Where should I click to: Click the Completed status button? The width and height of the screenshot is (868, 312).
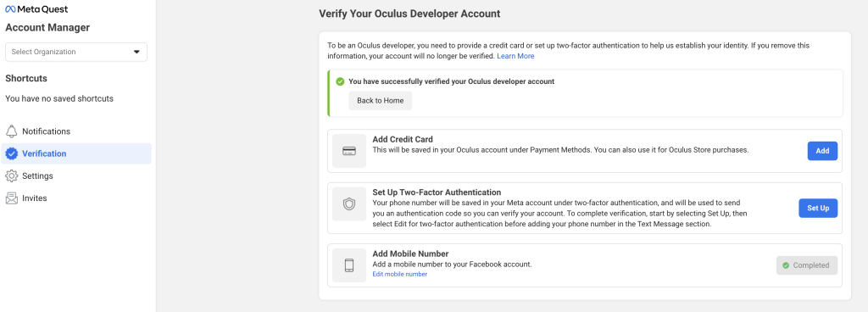pos(807,265)
